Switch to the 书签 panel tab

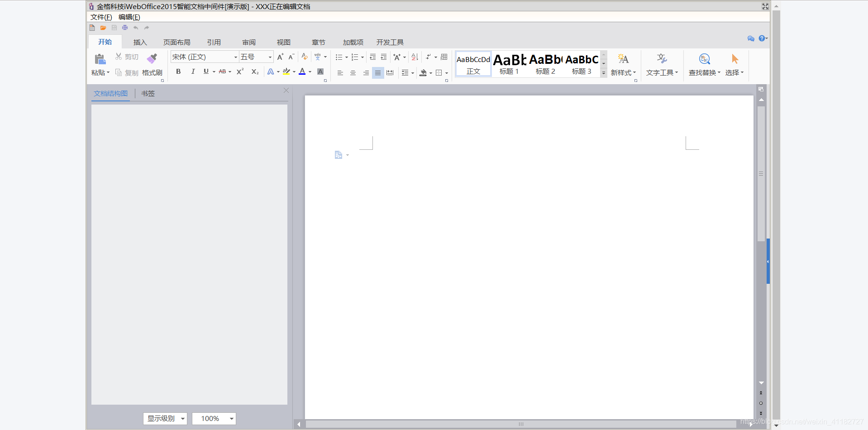(x=148, y=94)
